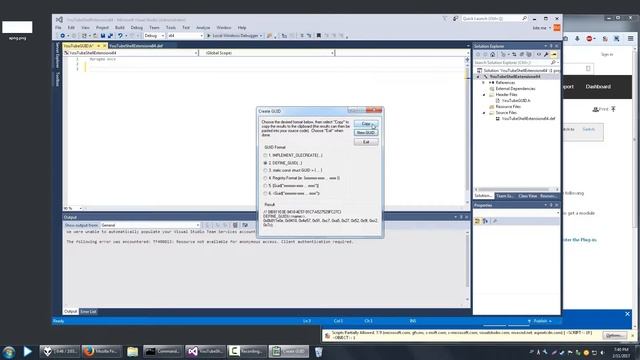Click the Save All toolbar icon
The image size is (640, 360).
click(x=110, y=36)
